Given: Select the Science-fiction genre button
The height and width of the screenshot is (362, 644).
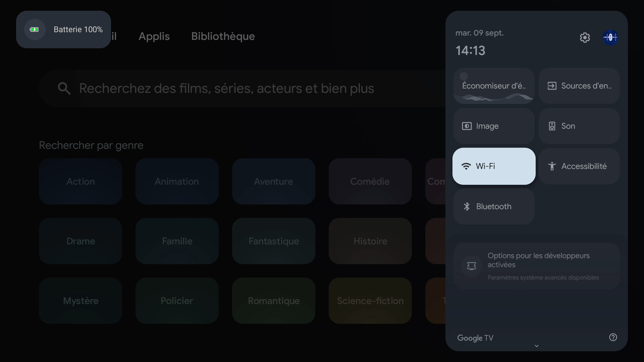Looking at the screenshot, I should tap(370, 301).
